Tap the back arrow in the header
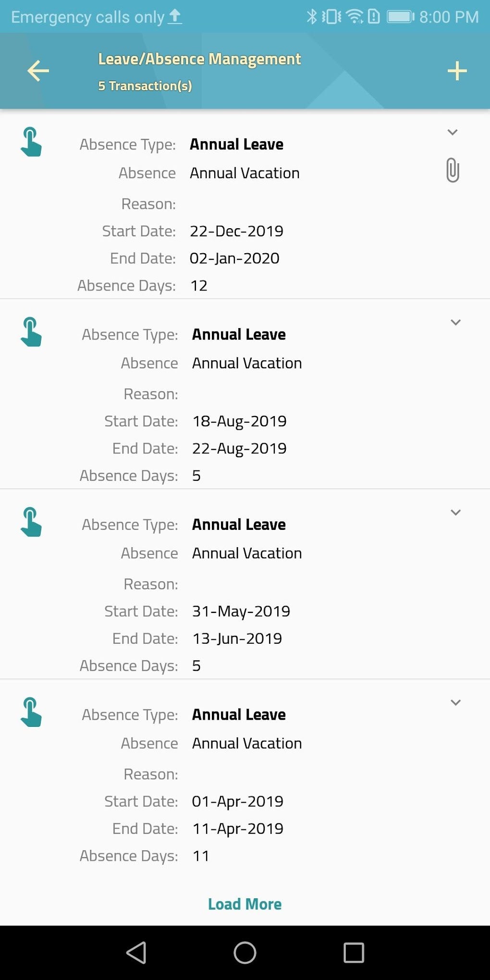 pyautogui.click(x=38, y=71)
